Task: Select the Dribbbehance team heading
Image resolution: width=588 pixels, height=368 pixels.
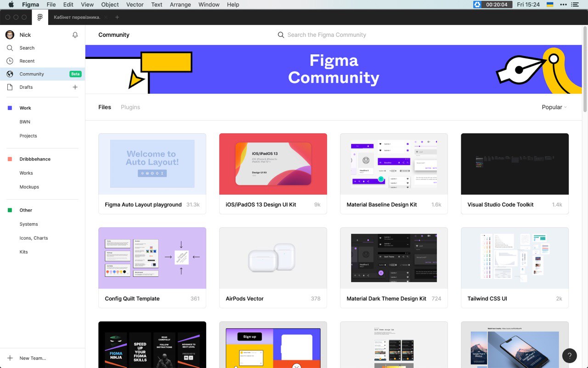Action: pos(35,159)
